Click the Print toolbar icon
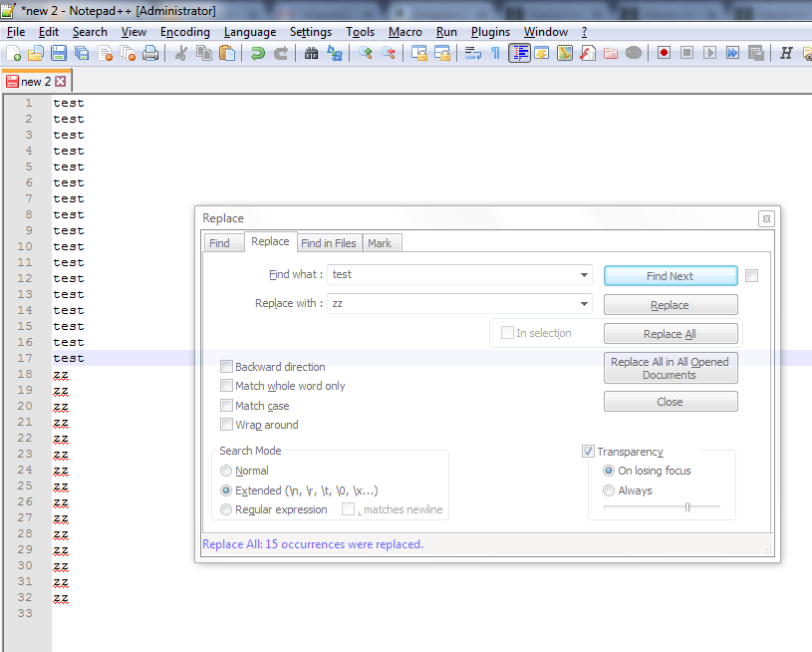This screenshot has height=652, width=812. pos(150,53)
